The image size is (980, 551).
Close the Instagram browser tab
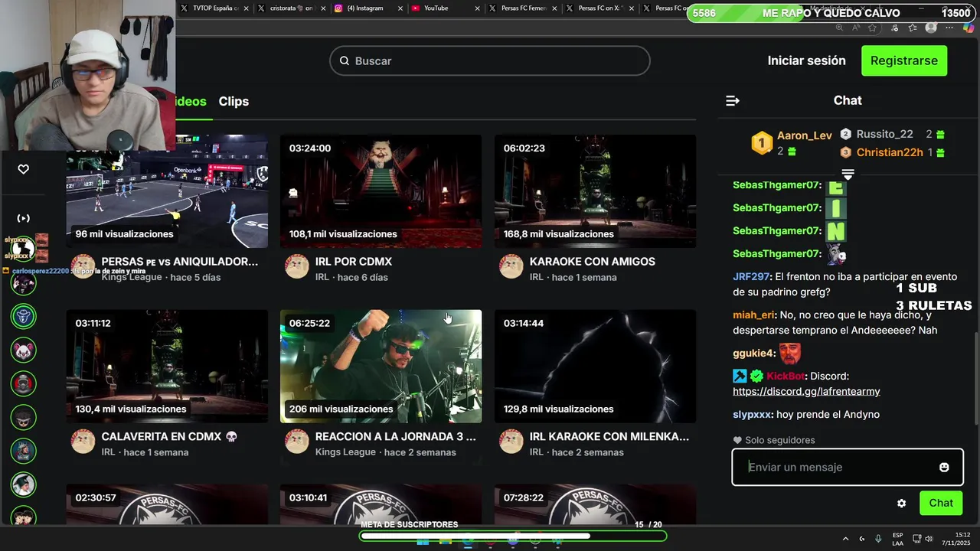(x=400, y=8)
